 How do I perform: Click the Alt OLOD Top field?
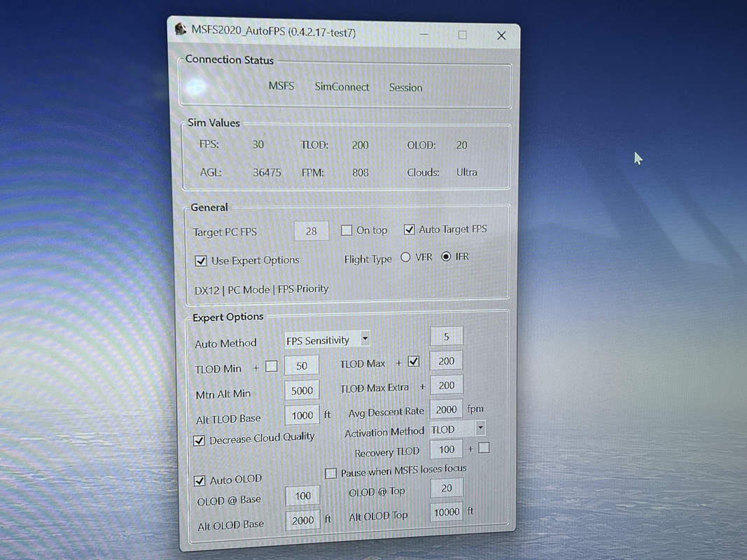pos(447,512)
